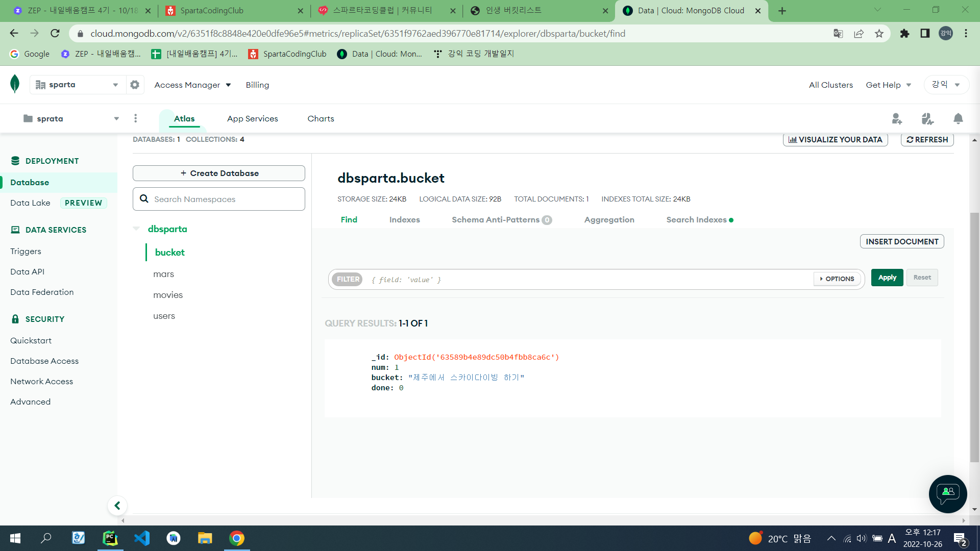This screenshot has width=980, height=551.
Task: Click the MongoDB leaf logo
Action: pyautogui.click(x=15, y=84)
